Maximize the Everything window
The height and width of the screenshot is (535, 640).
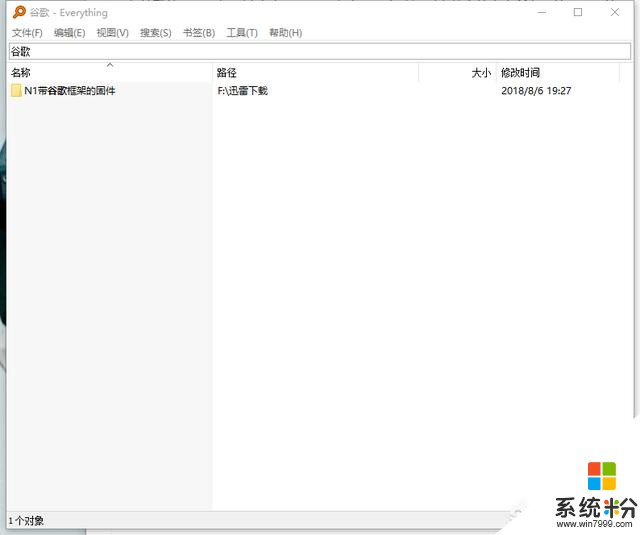[x=578, y=12]
